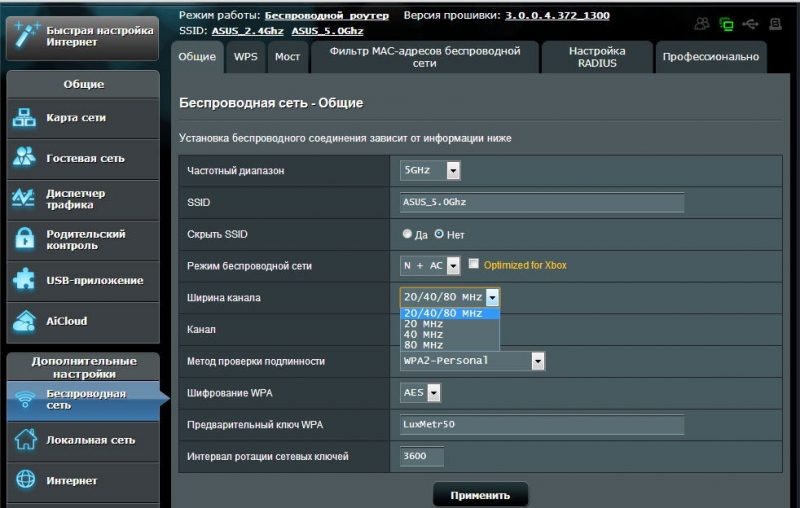Click the Internet globe icon

[26, 479]
